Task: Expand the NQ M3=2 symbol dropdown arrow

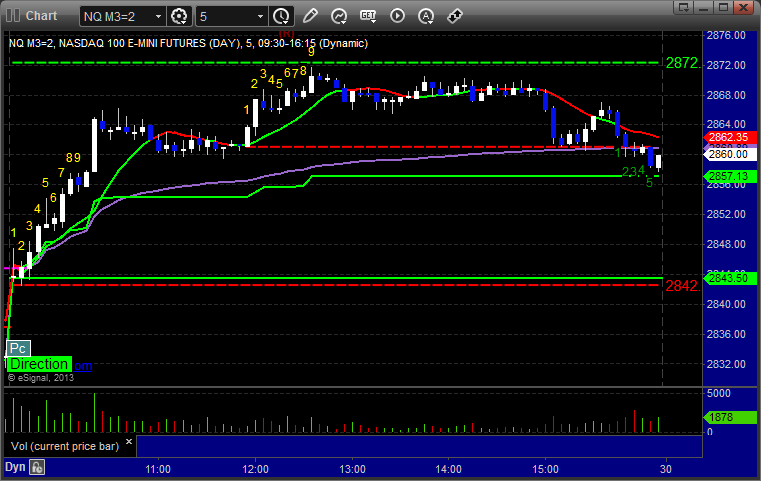Action: pos(158,17)
